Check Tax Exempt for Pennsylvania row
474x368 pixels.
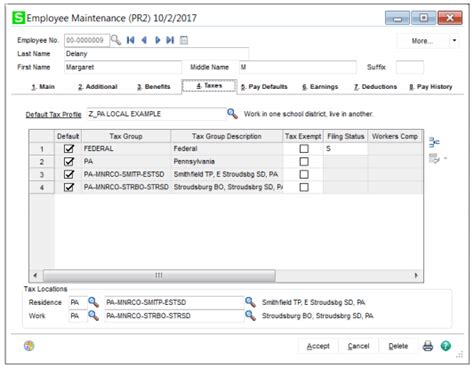(x=304, y=162)
